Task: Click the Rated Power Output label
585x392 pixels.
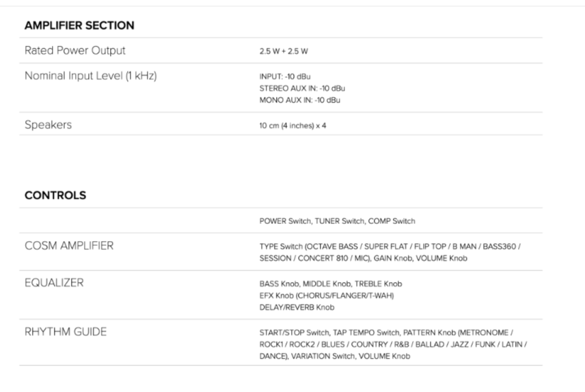Action: tap(75, 51)
